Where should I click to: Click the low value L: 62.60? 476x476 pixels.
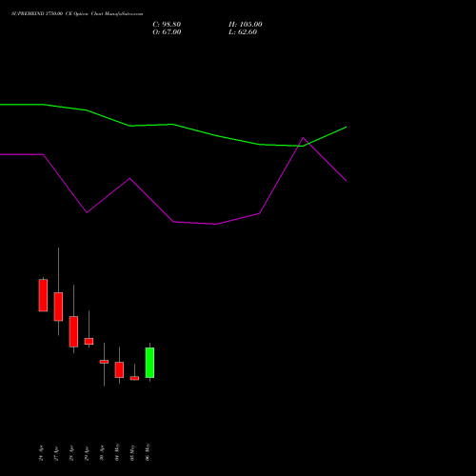[243, 32]
